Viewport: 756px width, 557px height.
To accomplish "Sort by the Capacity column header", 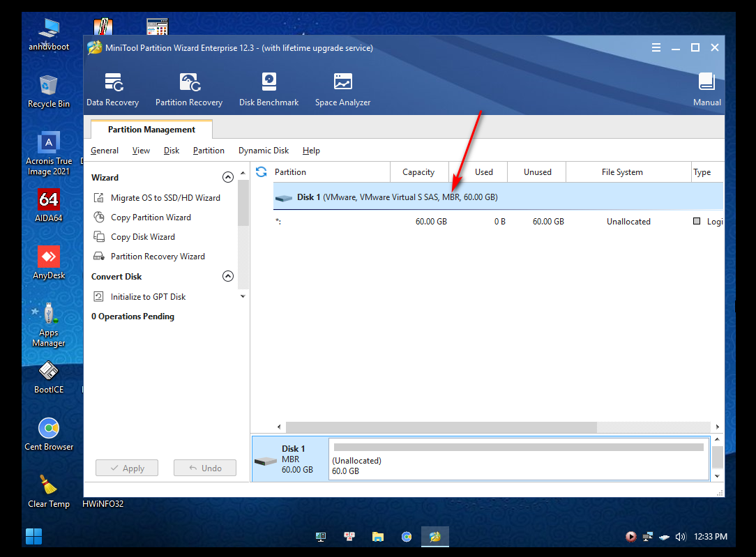I will 419,172.
